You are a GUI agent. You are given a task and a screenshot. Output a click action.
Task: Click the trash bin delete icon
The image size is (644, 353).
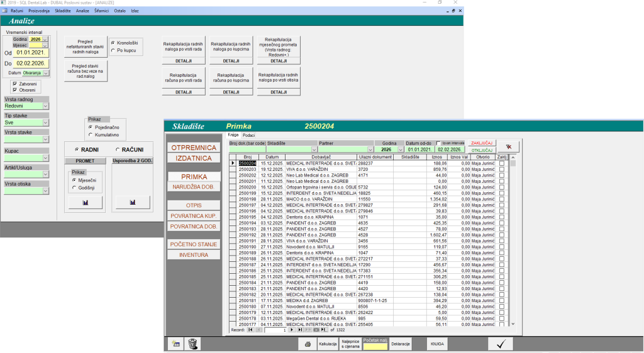194,344
